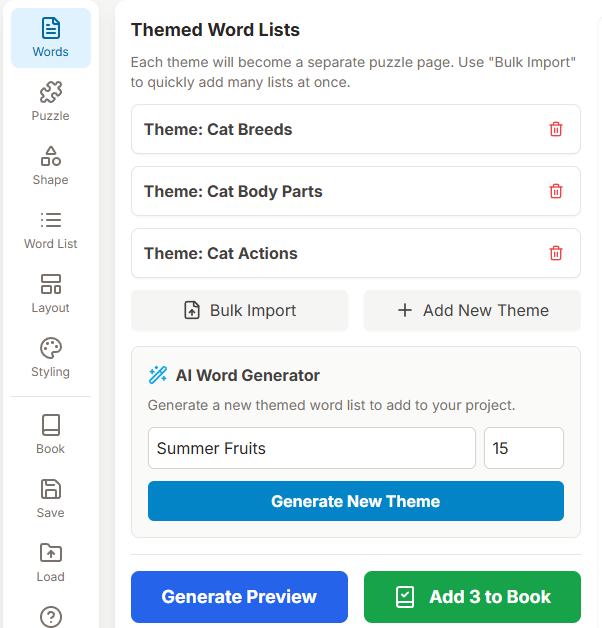
Task: Click the Save project icon
Action: [x=50, y=499]
